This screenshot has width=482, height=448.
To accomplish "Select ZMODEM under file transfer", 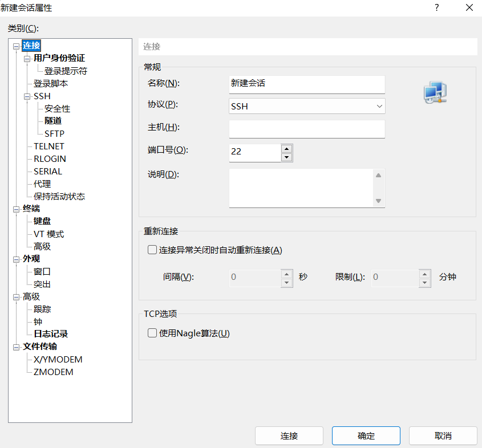I will tap(53, 372).
